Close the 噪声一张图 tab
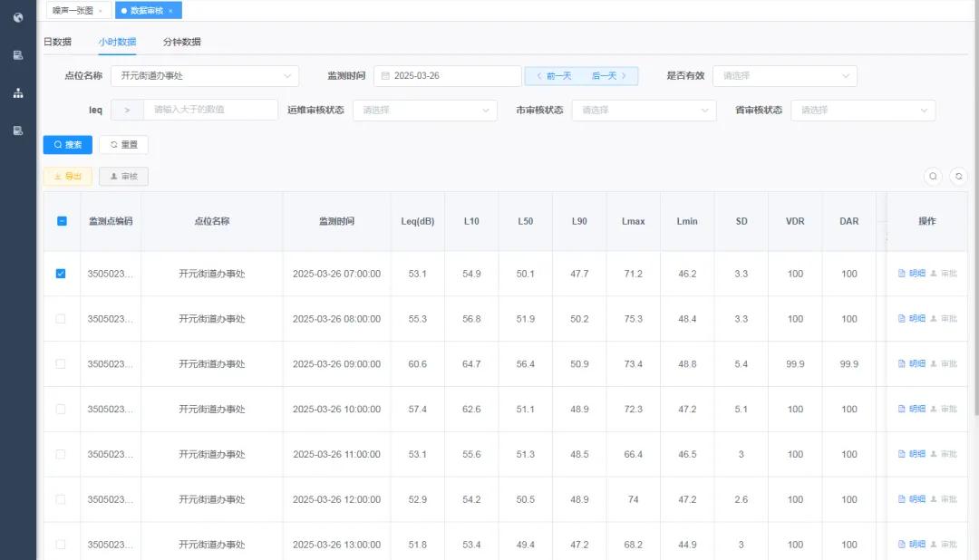979x560 pixels. (101, 11)
